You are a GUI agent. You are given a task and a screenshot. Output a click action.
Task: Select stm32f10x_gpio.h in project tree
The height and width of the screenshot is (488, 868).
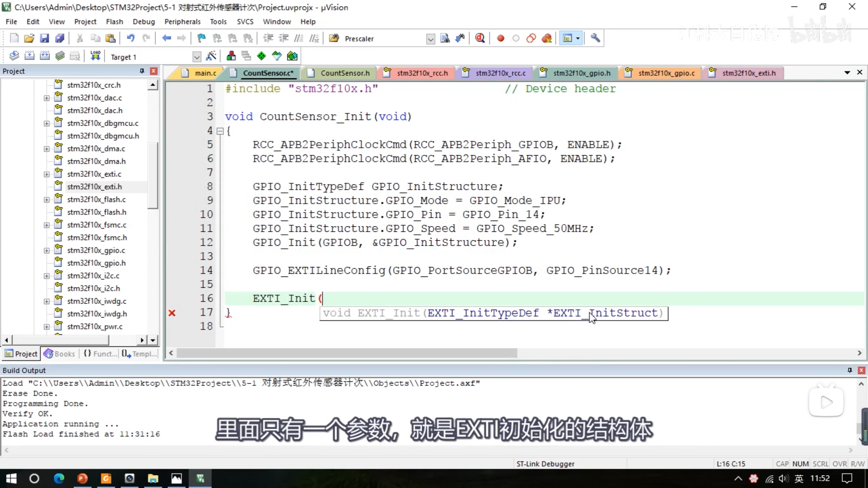pos(96,263)
